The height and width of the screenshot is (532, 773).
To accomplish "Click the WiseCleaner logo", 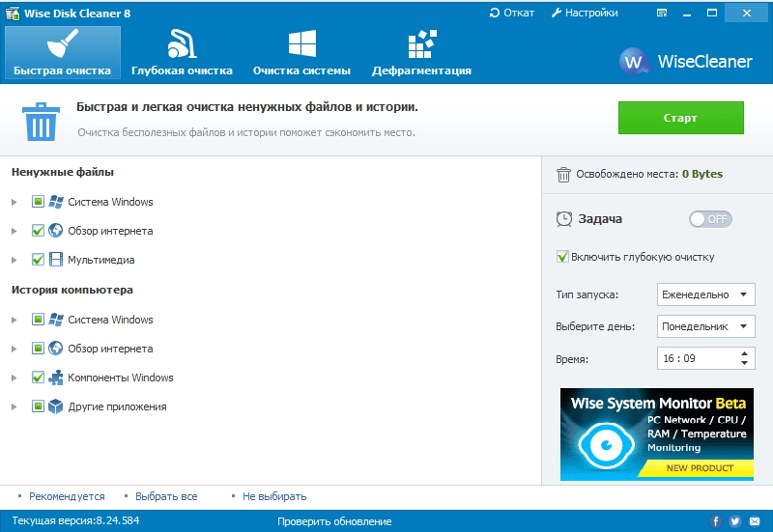I will pos(686,62).
